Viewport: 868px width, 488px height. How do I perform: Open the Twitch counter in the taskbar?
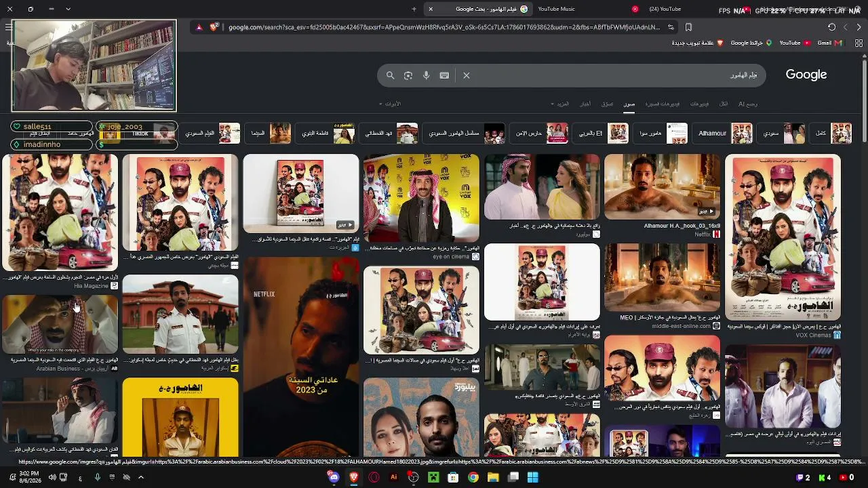point(803,478)
